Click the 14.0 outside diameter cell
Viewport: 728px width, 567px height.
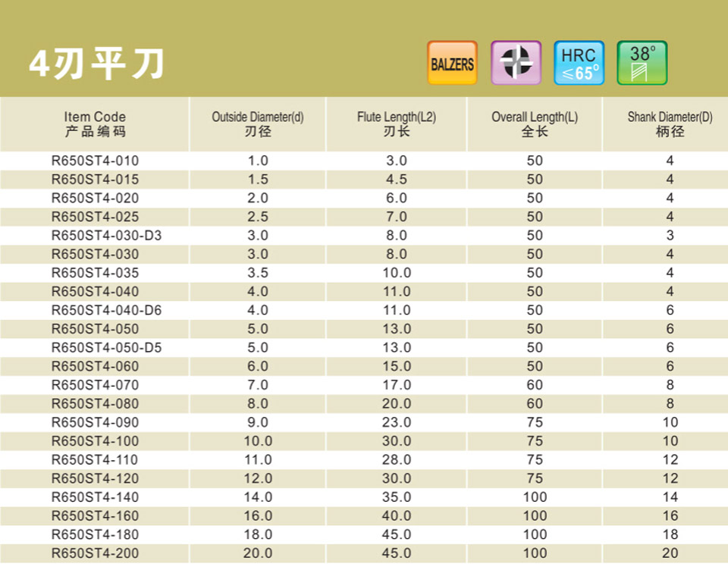click(258, 497)
